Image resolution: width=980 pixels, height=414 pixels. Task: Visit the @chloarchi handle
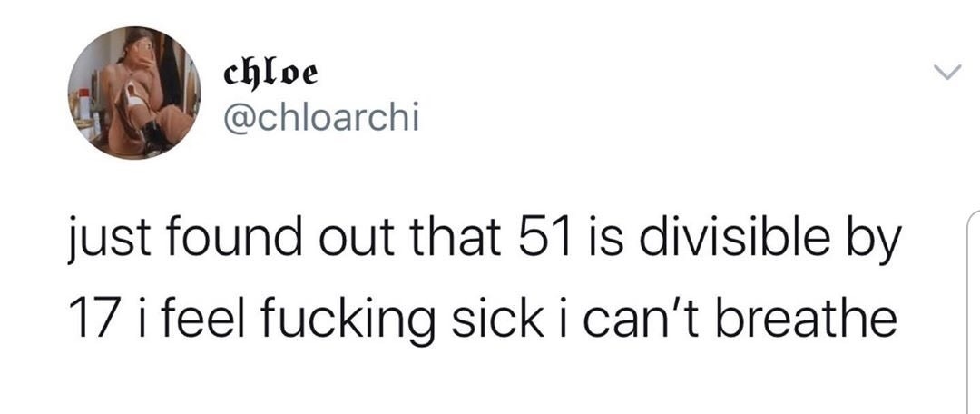[320, 117]
